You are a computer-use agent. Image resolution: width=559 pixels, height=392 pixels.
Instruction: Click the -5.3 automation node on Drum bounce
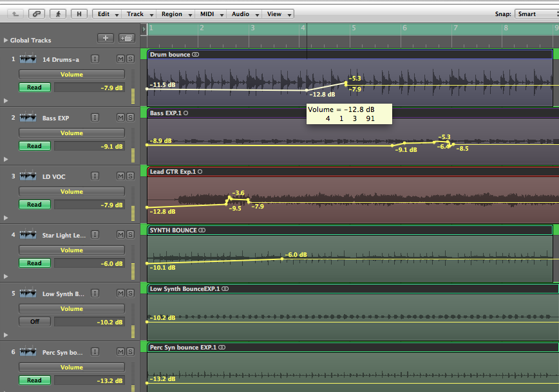click(345, 84)
